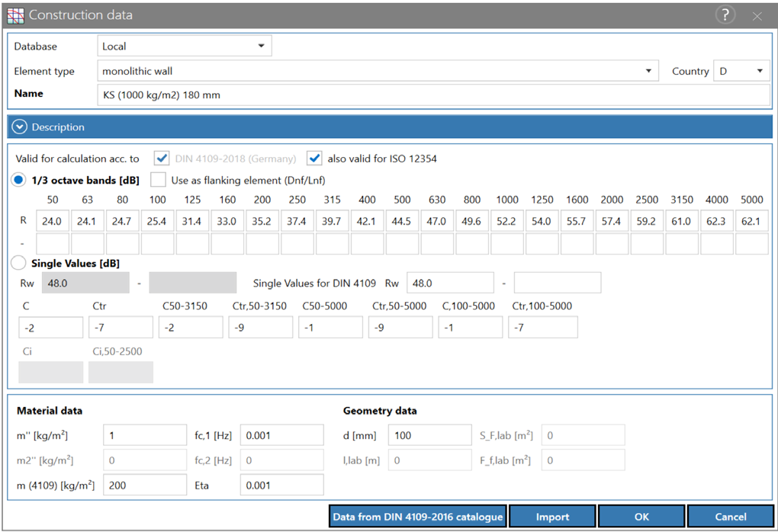Click the C,100-5000 value field
Image resolution: width=778 pixels, height=532 pixels.
point(471,328)
